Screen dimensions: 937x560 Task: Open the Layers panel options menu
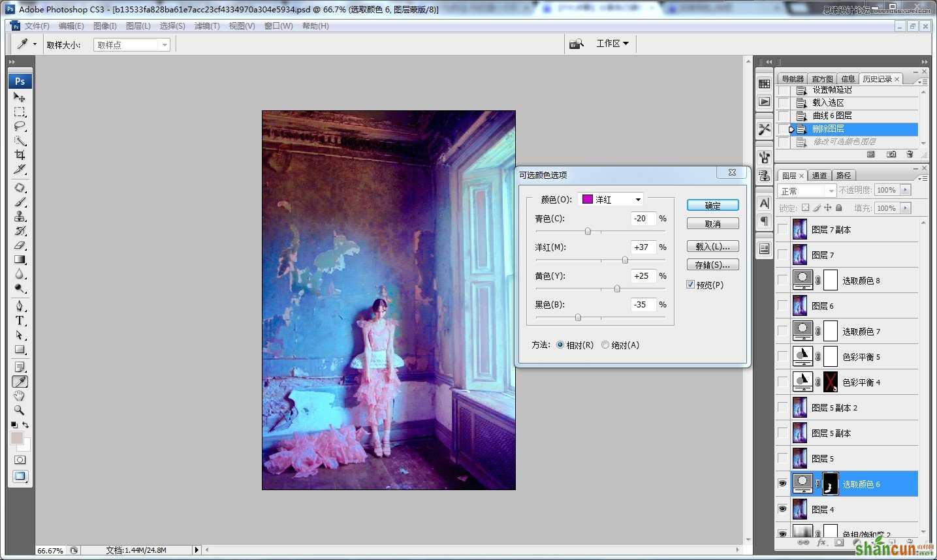pyautogui.click(x=923, y=177)
